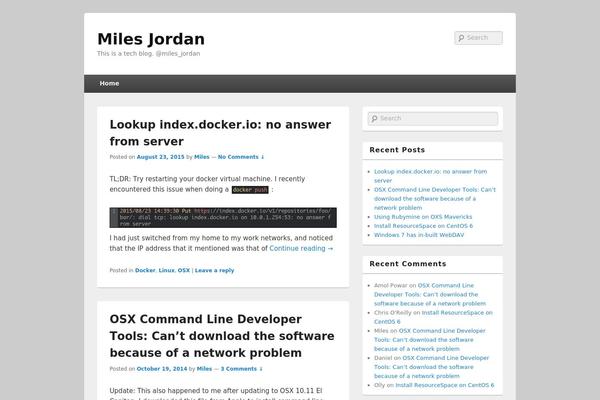Open the post link in Chris O'Reilly's comment
The width and height of the screenshot is (600, 400).
(433, 317)
